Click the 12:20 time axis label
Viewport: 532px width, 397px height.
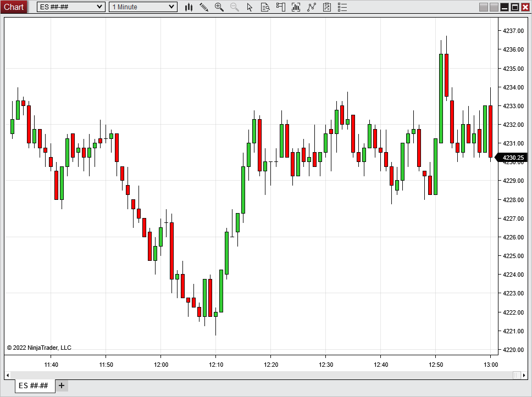pos(271,365)
